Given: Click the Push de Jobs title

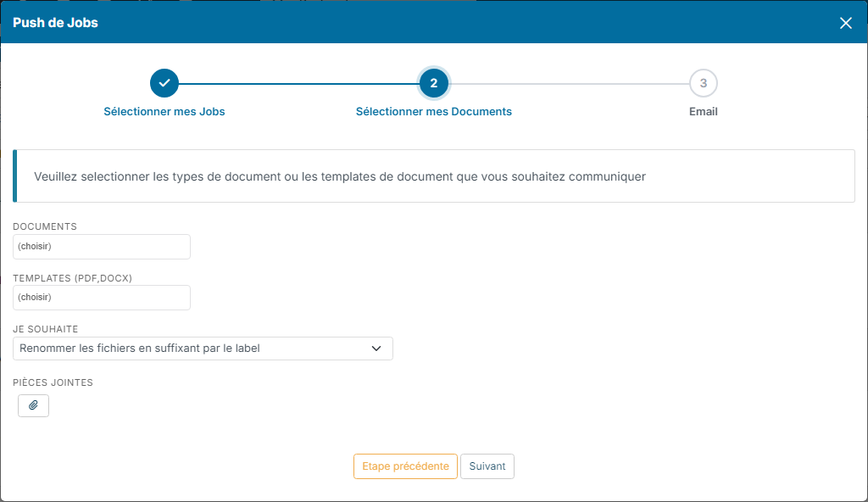Looking at the screenshot, I should 55,23.
